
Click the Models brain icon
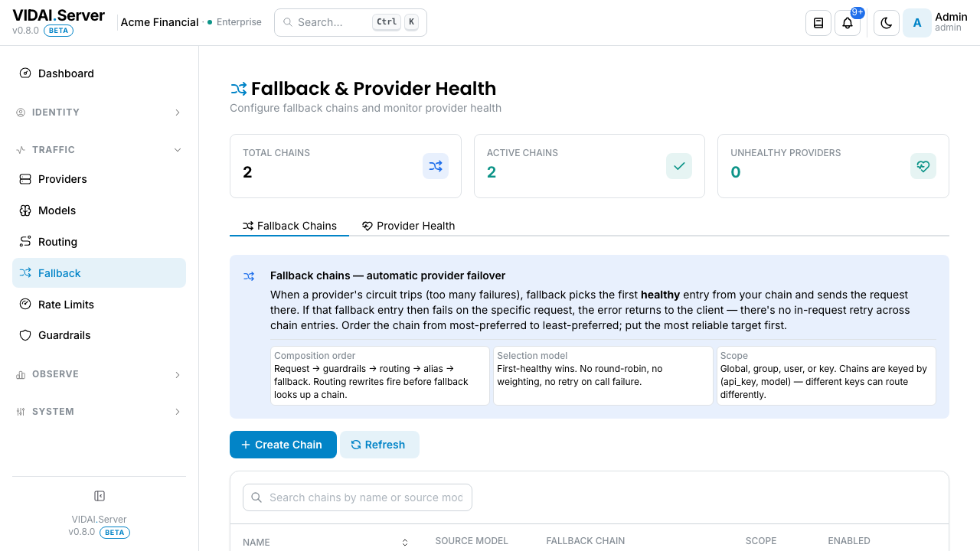(25, 210)
